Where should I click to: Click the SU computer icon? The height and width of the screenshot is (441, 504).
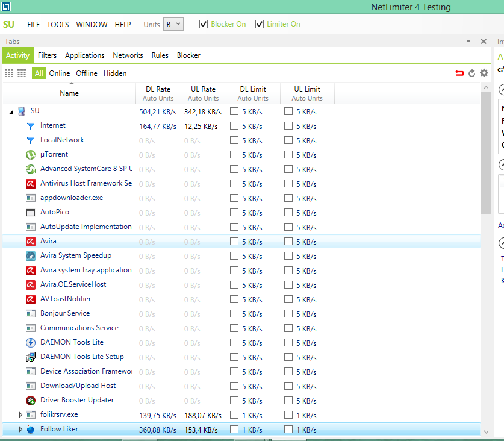click(22, 111)
